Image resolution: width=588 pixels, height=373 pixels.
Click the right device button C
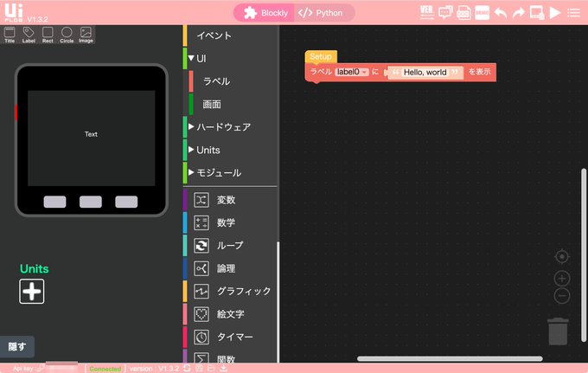point(126,202)
